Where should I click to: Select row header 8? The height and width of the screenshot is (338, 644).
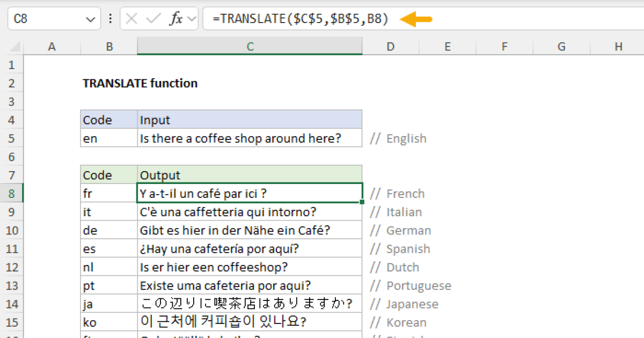[x=12, y=193]
